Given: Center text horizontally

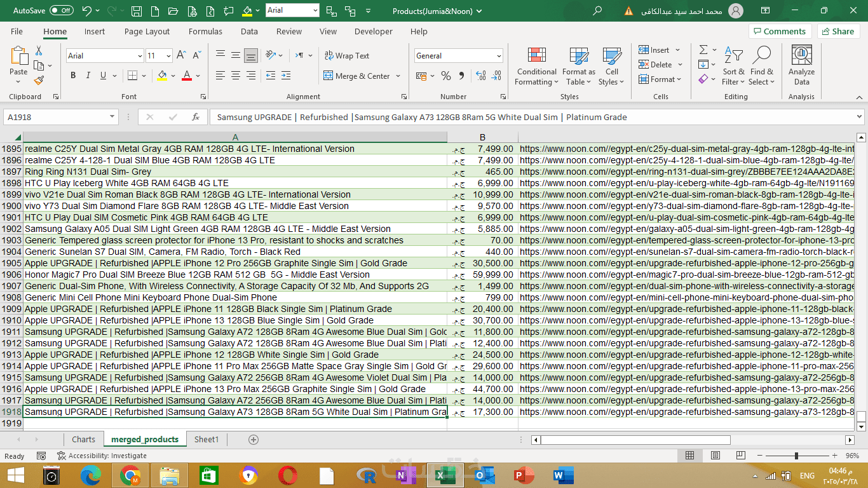Looking at the screenshot, I should click(x=236, y=76).
